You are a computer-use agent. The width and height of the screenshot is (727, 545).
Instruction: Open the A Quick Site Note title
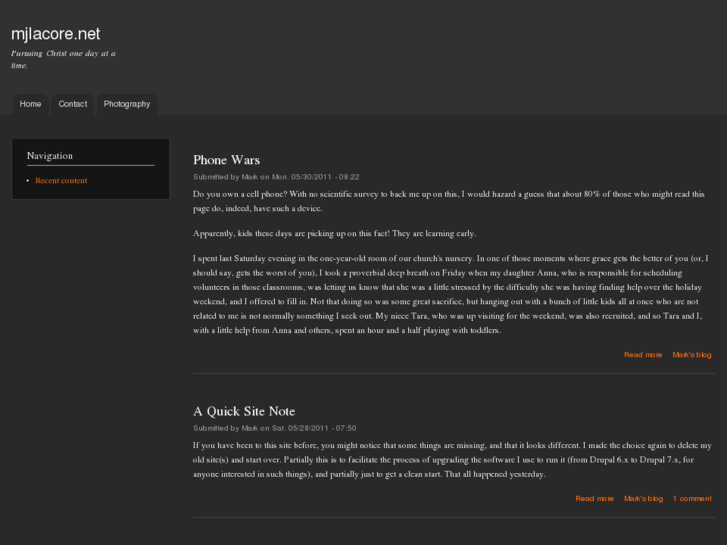point(244,411)
